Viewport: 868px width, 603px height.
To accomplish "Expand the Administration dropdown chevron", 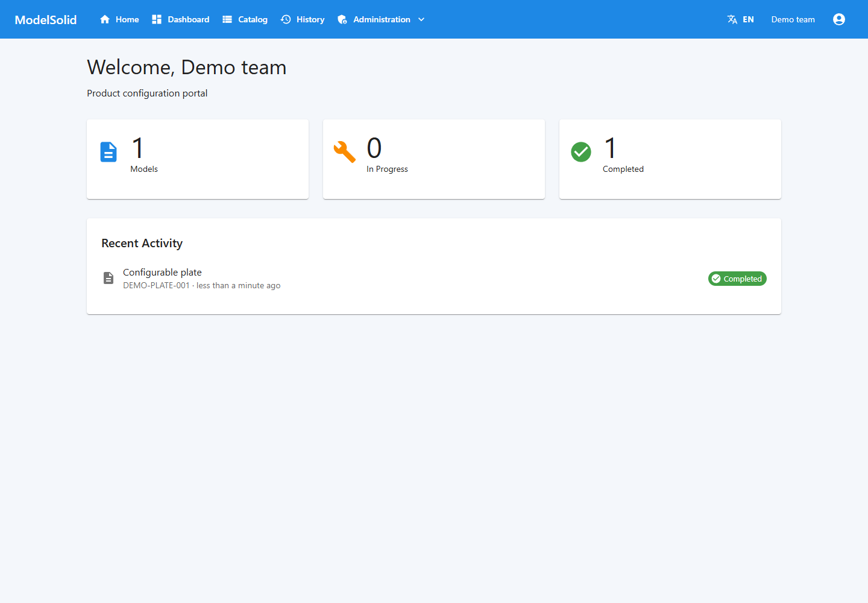I will click(421, 19).
